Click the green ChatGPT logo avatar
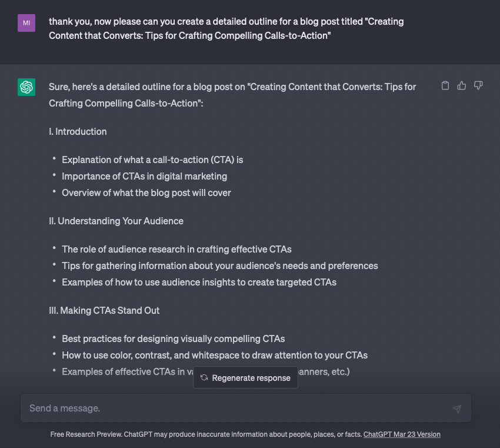The image size is (500, 448). click(x=26, y=87)
